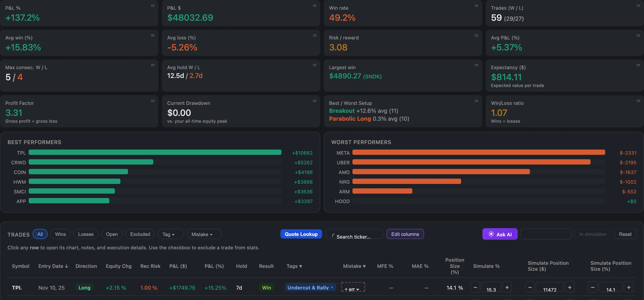This screenshot has height=300, width=644.
Task: Grab the Profit Factor card handle
Action: click(x=152, y=101)
